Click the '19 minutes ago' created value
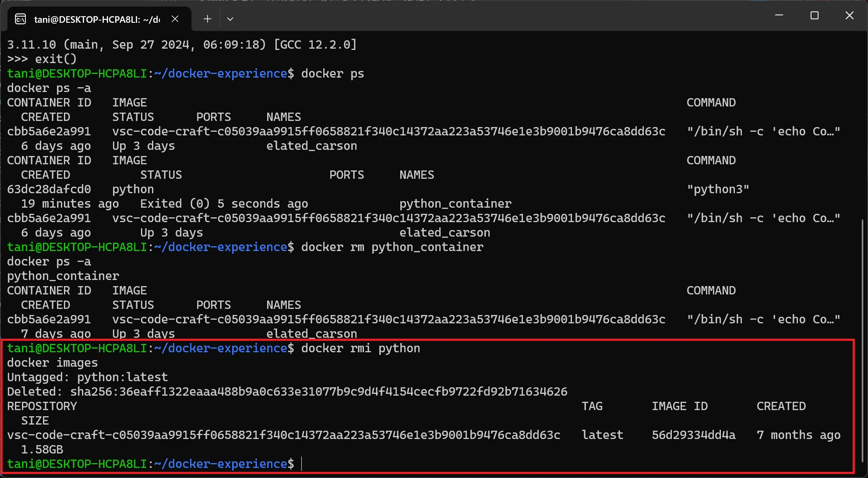Viewport: 868px width, 478px height. [70, 204]
